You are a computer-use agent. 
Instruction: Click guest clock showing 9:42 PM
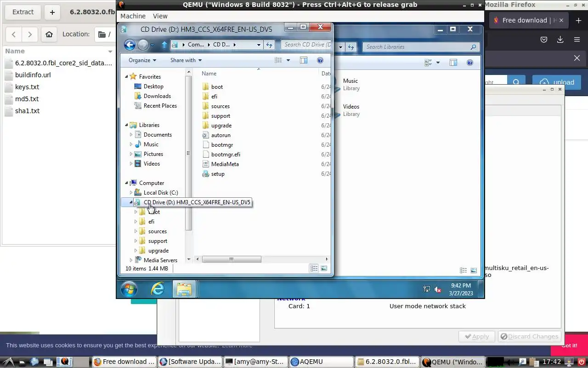coord(461,289)
